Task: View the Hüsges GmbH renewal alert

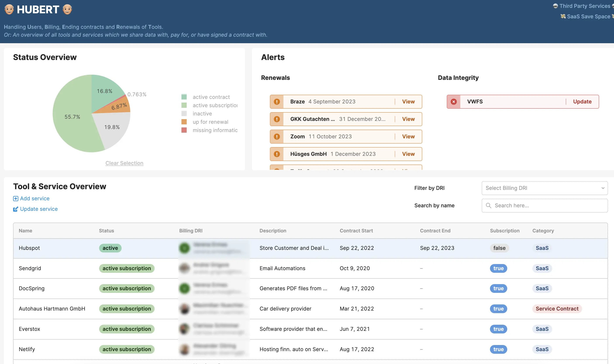Action: pos(408,154)
